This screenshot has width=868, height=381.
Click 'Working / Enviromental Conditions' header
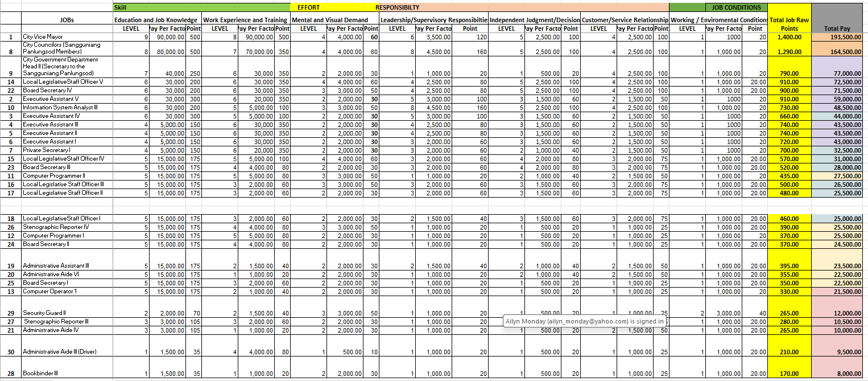tap(719, 20)
